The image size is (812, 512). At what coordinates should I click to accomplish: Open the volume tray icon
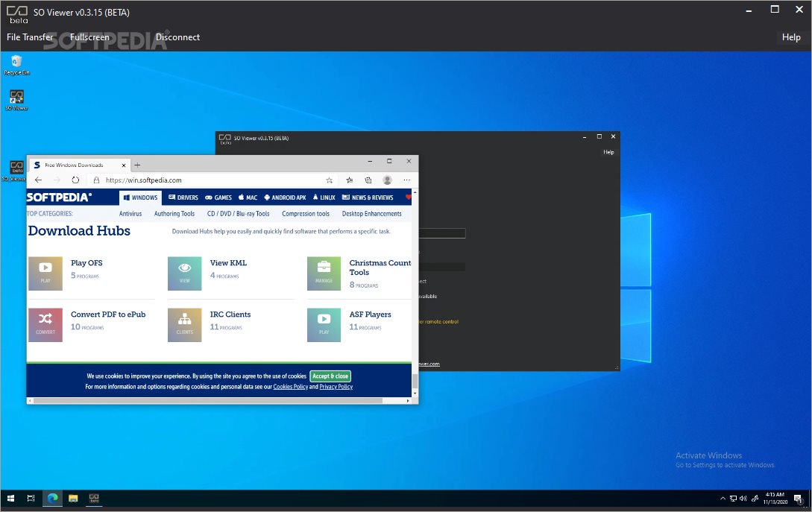coord(743,499)
